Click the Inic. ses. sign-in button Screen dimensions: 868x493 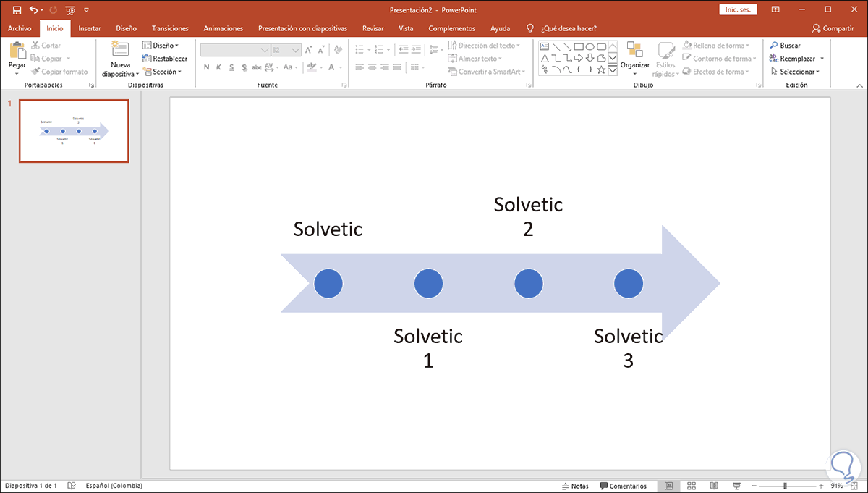(x=739, y=10)
